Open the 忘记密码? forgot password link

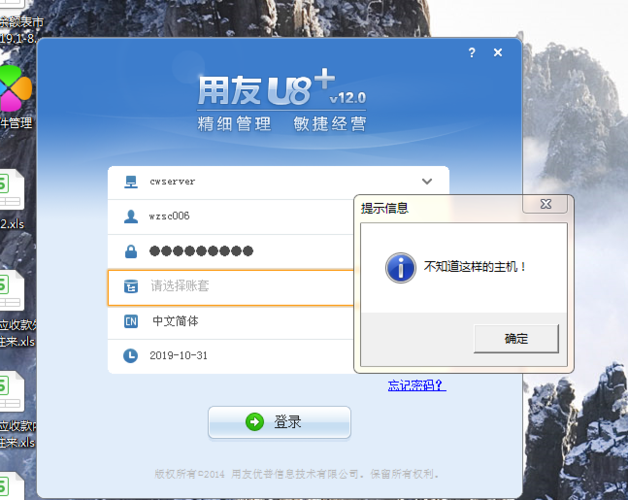(417, 385)
